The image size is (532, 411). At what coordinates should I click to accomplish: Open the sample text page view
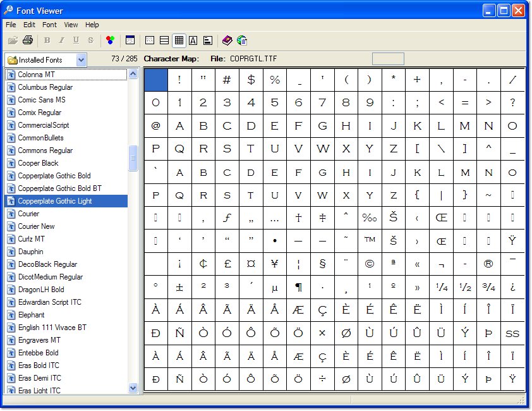(x=208, y=40)
